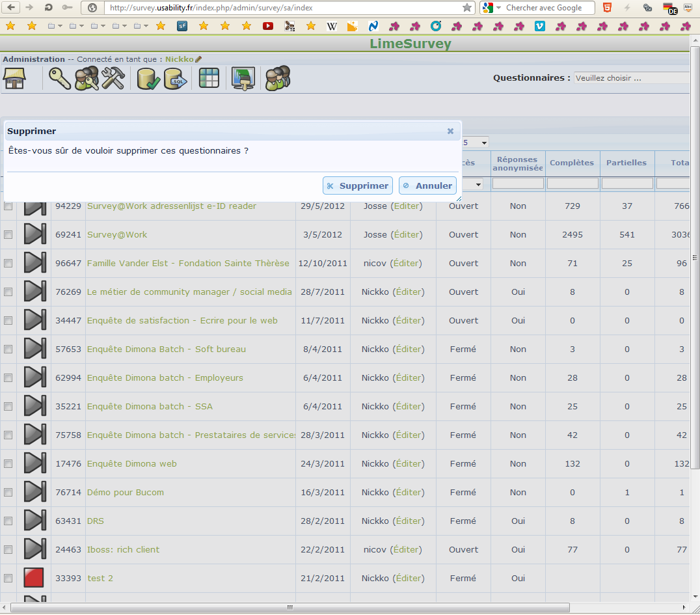Open global settings tools icon

tap(113, 79)
